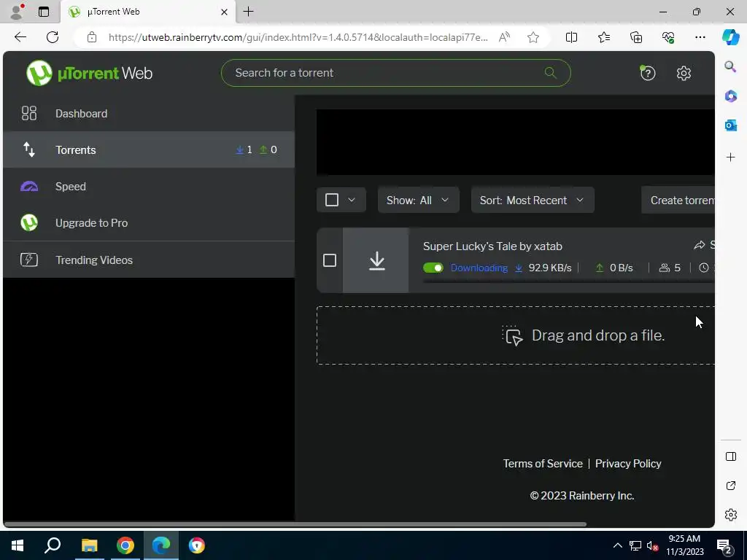The width and height of the screenshot is (747, 560).
Task: Click the Drag and drop a file area
Action: point(516,335)
